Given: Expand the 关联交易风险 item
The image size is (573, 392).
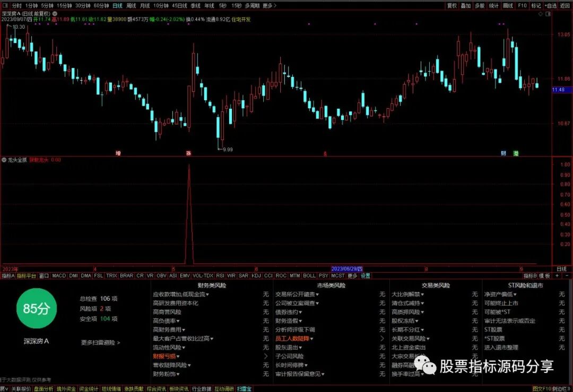Looking at the screenshot, I should pyautogui.click(x=411, y=338).
